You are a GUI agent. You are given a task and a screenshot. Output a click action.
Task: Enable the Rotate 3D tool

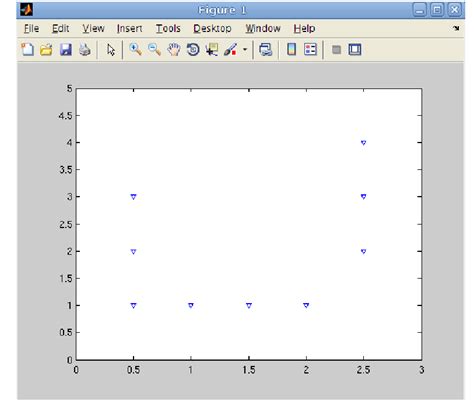(x=193, y=50)
